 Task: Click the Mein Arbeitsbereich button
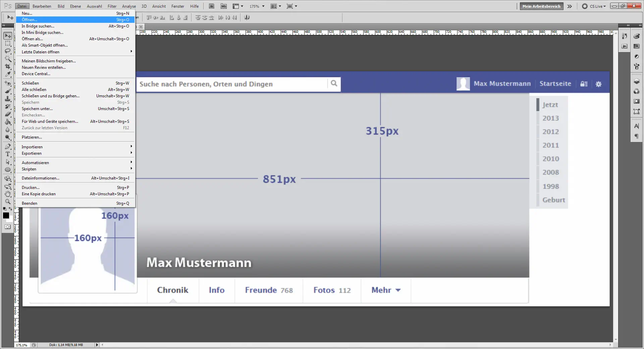[x=541, y=6]
